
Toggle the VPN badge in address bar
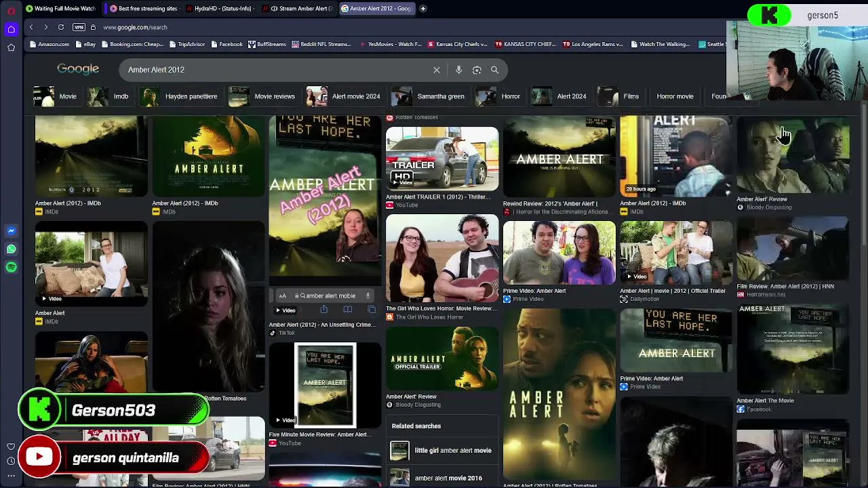(79, 27)
